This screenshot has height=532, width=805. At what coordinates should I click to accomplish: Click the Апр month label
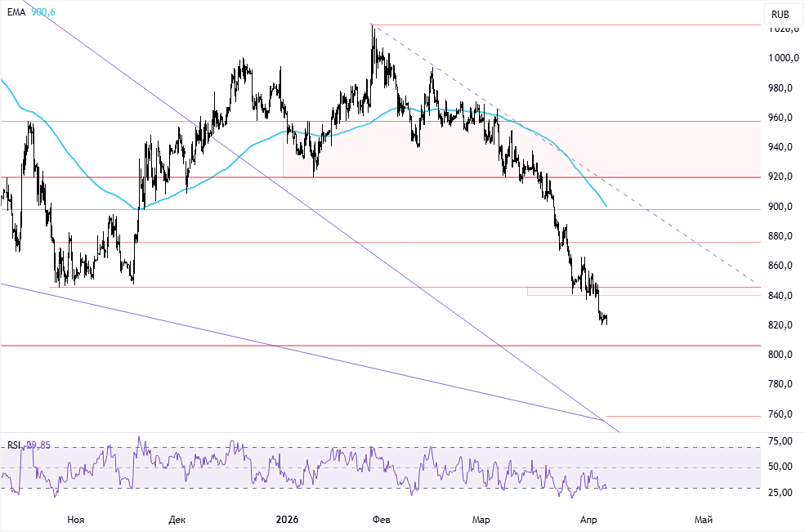[590, 518]
